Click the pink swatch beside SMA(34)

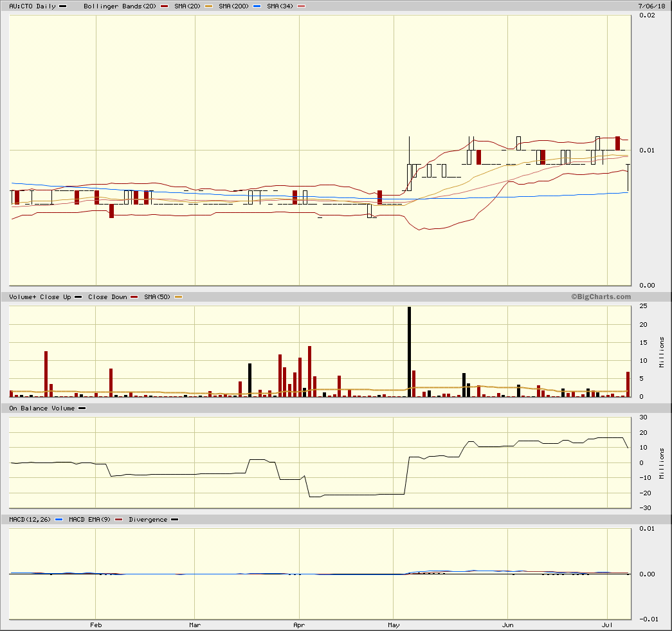pyautogui.click(x=302, y=6)
